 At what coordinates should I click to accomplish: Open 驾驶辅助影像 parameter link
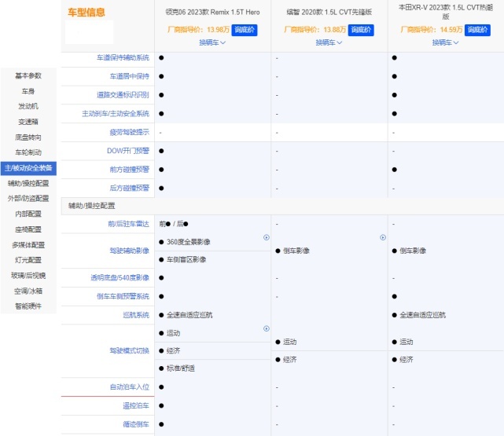tap(130, 251)
